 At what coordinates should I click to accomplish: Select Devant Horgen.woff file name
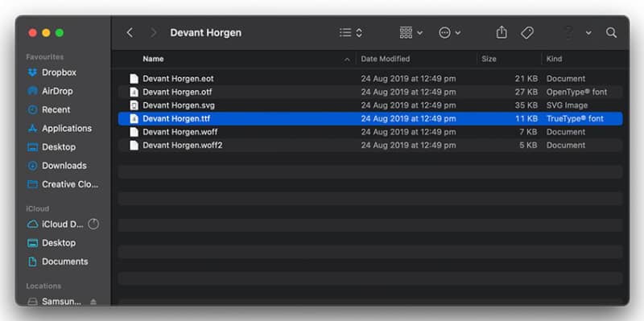pos(180,132)
